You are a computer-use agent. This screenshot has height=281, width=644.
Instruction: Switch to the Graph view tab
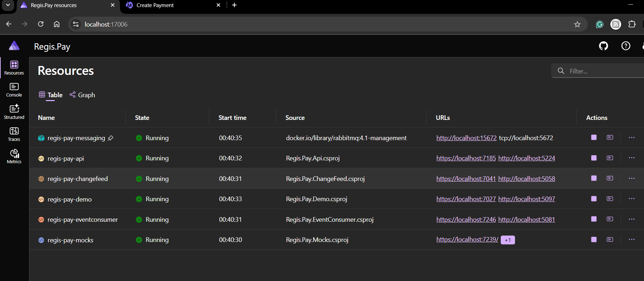tap(82, 95)
